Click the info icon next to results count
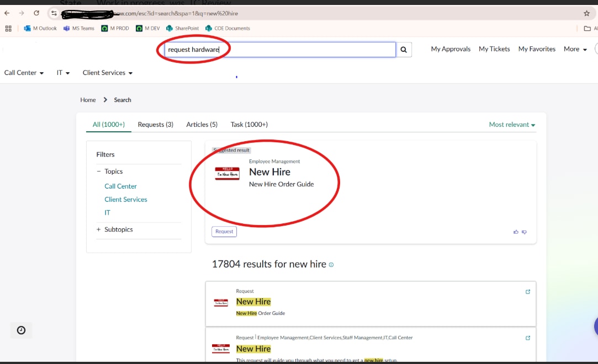 [x=331, y=264]
